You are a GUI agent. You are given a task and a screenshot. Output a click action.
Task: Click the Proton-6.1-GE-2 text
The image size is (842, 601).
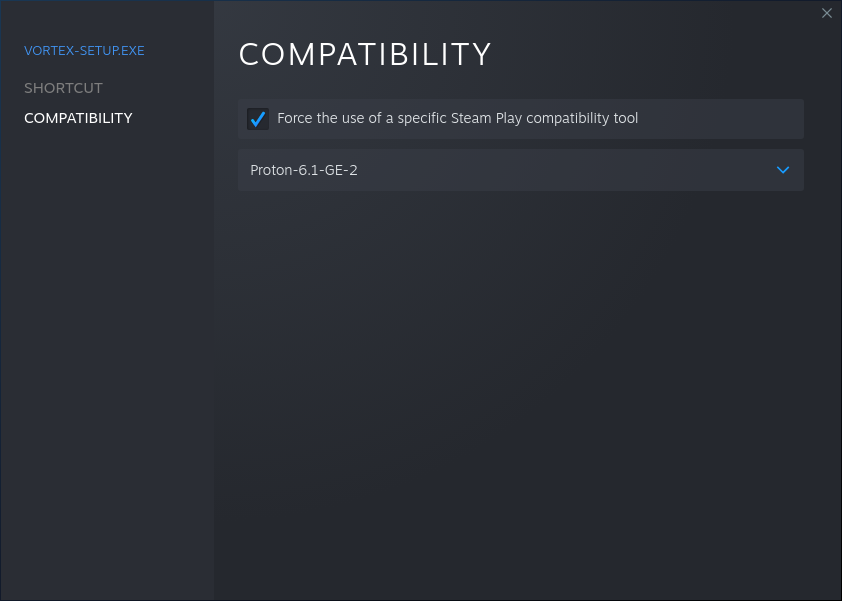click(x=304, y=170)
